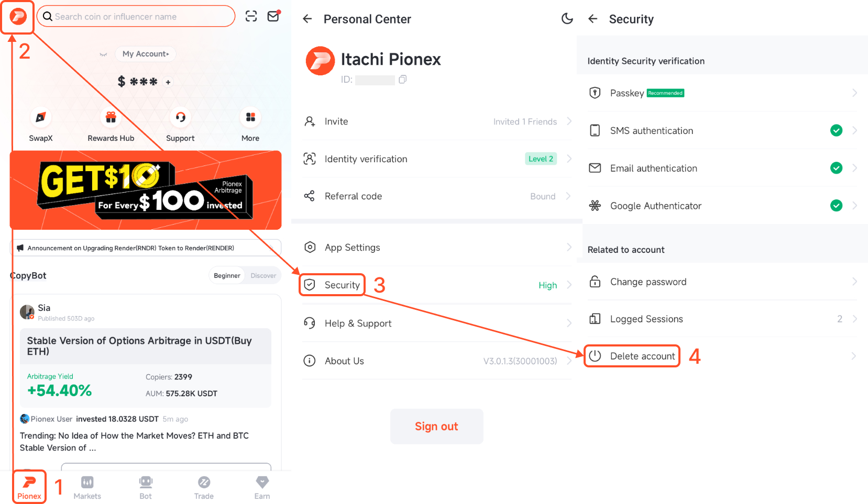Open App Settings

pyautogui.click(x=437, y=248)
